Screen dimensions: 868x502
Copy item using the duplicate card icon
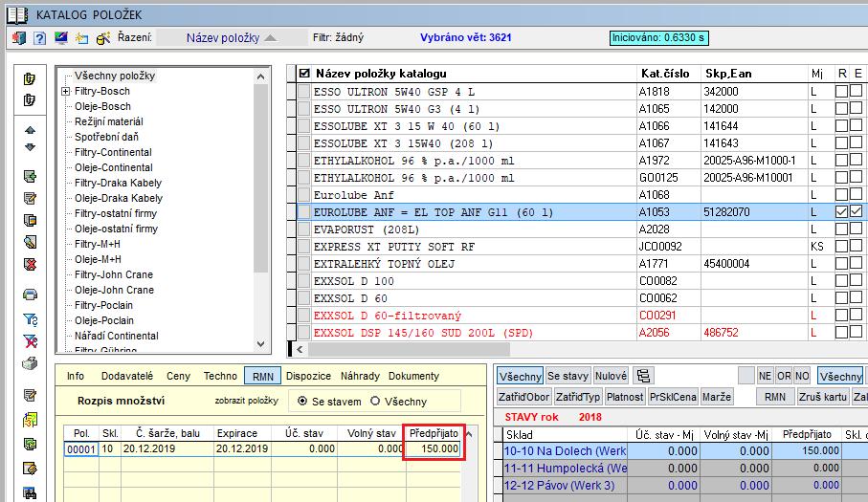click(30, 220)
